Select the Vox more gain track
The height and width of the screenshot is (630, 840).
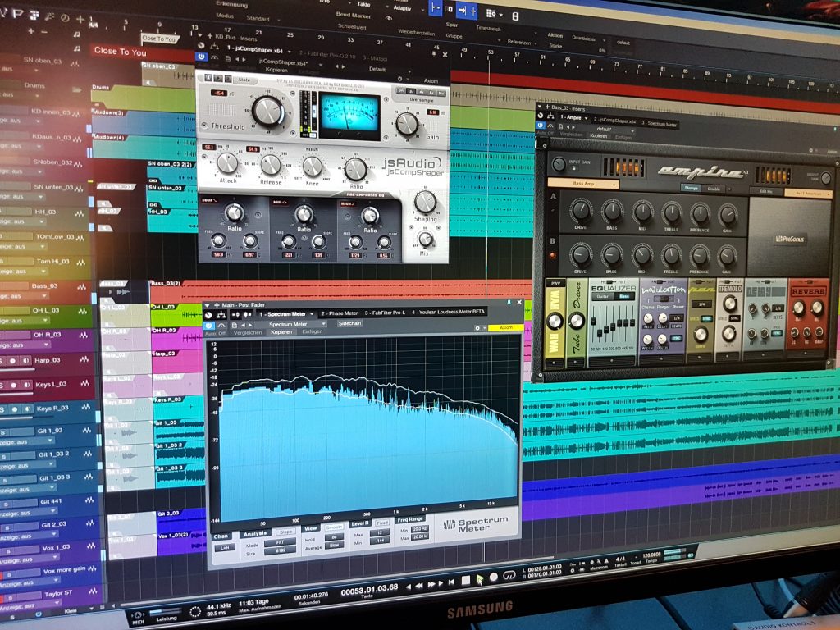64,571
